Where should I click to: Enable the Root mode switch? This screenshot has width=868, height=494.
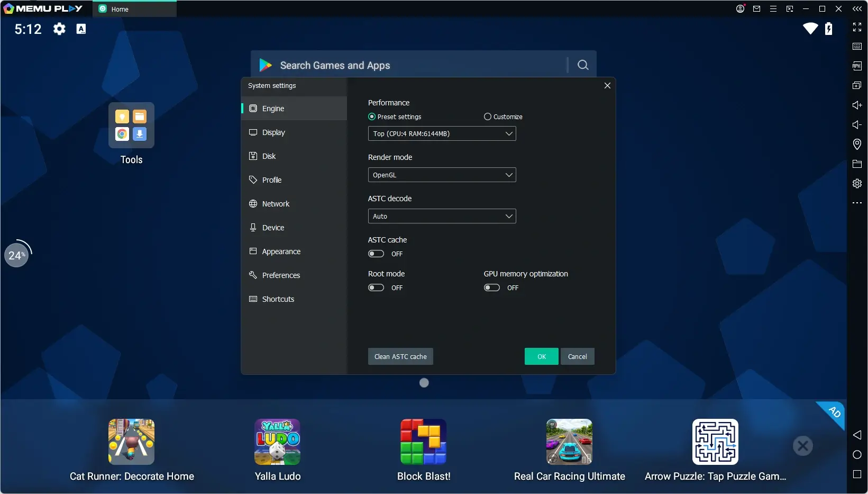[376, 288]
